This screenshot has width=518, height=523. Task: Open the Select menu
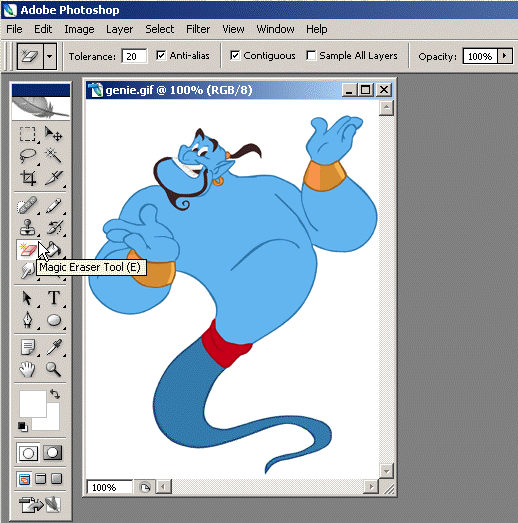[x=159, y=29]
